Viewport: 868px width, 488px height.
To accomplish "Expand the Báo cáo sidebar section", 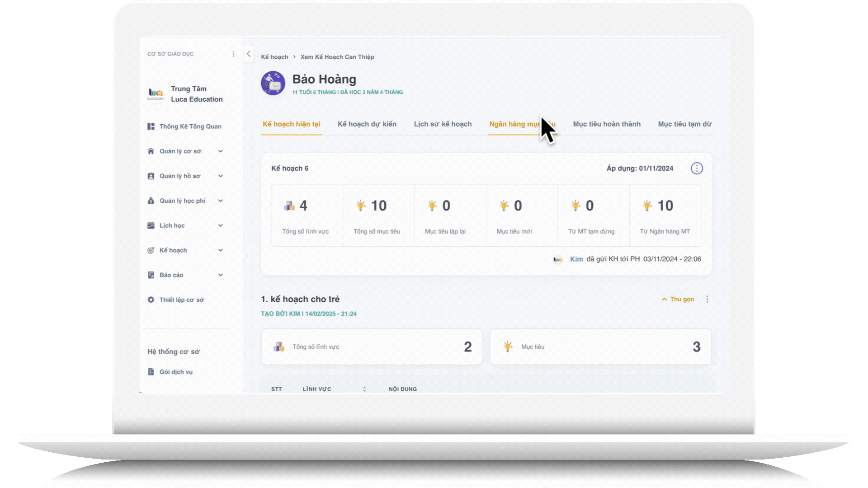I will (221, 275).
